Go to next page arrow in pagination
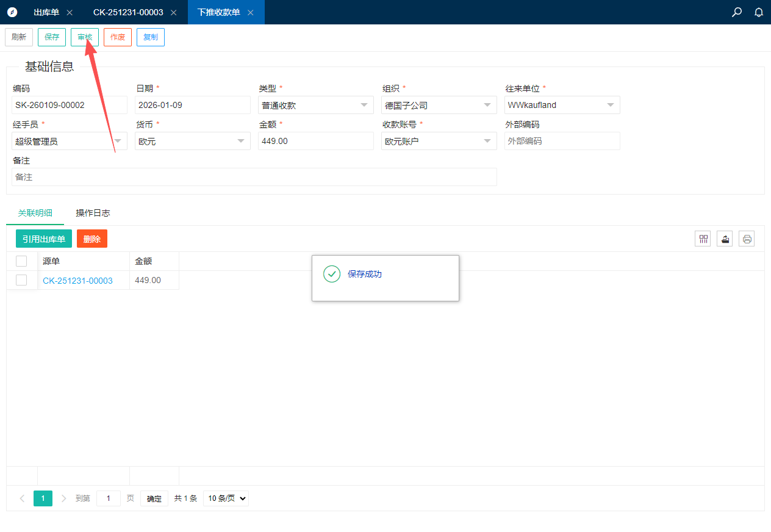Image resolution: width=771 pixels, height=532 pixels. click(x=64, y=498)
